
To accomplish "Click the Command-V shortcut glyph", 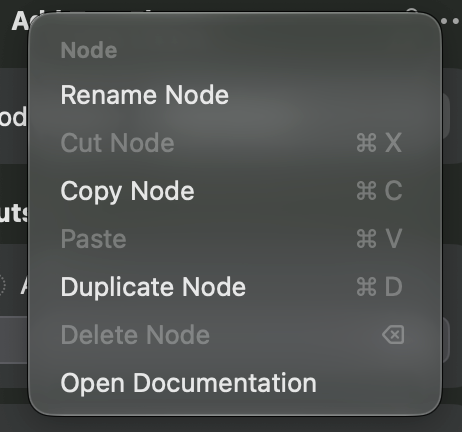I will point(379,239).
